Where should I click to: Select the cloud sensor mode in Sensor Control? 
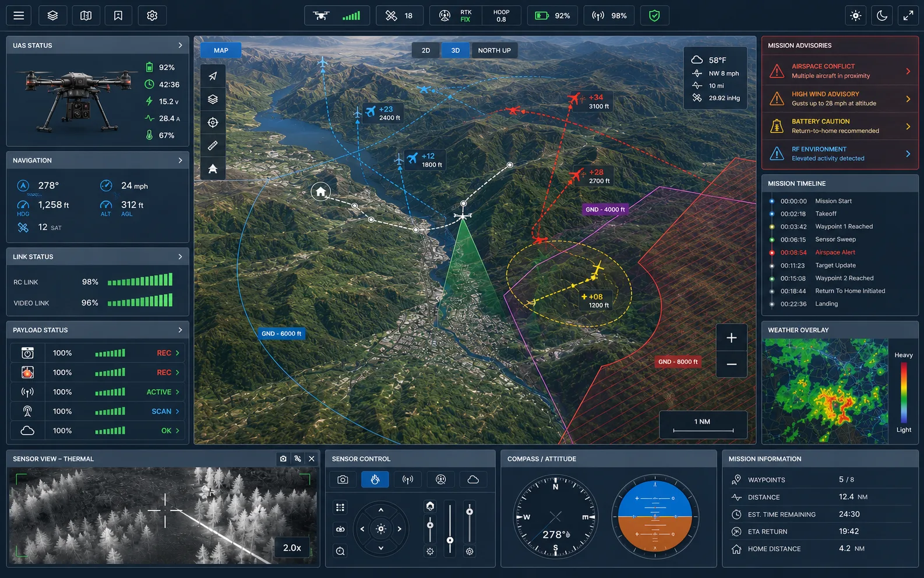click(473, 480)
